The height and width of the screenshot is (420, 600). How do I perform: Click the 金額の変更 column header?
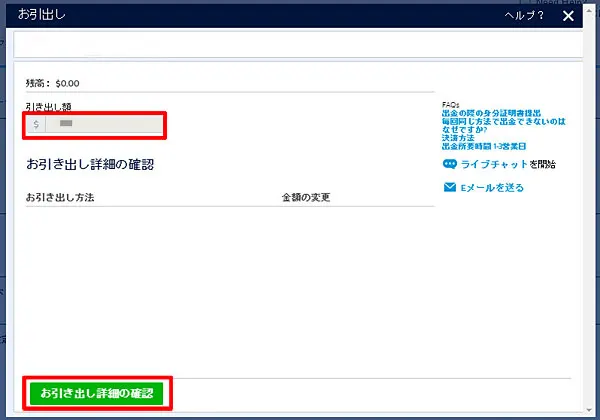[306, 197]
